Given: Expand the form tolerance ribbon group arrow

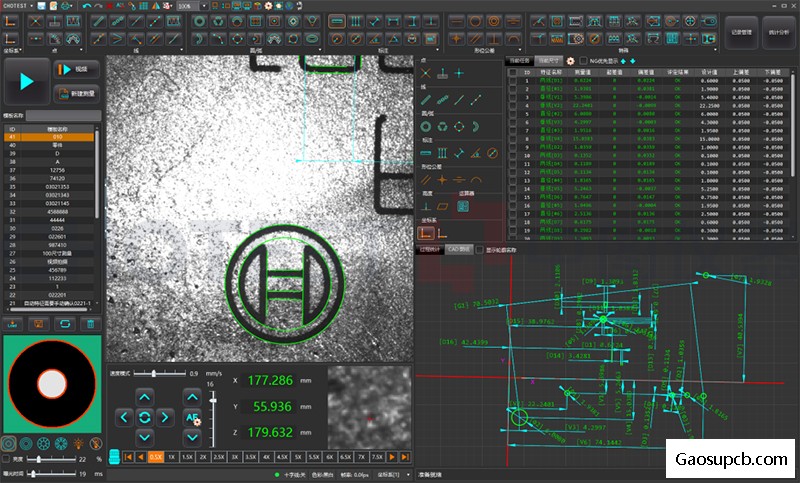Looking at the screenshot, I should 520,50.
